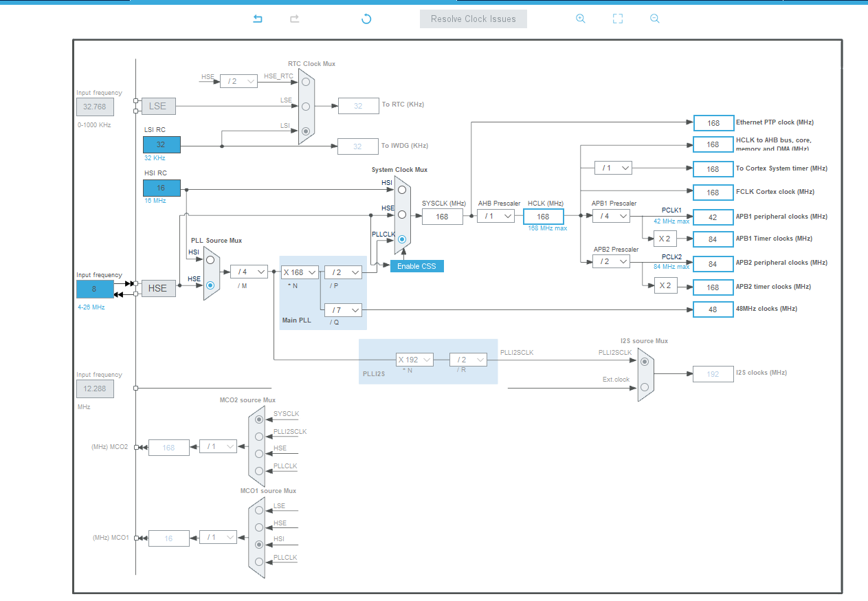Screen dimensions: 868x601
Task: Open the APB2 Prescaler dropdown
Action: tap(612, 261)
